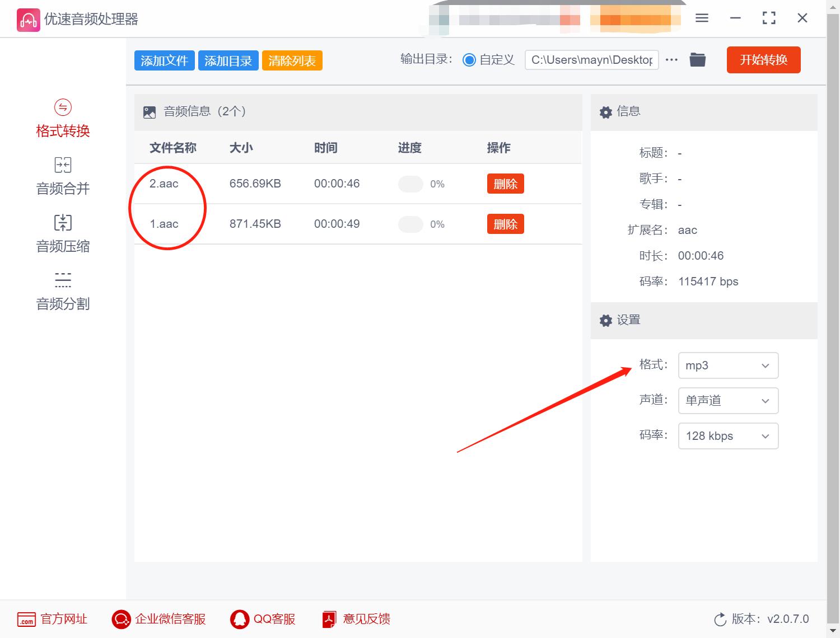Delete the 2.aac file
The width and height of the screenshot is (840, 638).
click(x=505, y=183)
